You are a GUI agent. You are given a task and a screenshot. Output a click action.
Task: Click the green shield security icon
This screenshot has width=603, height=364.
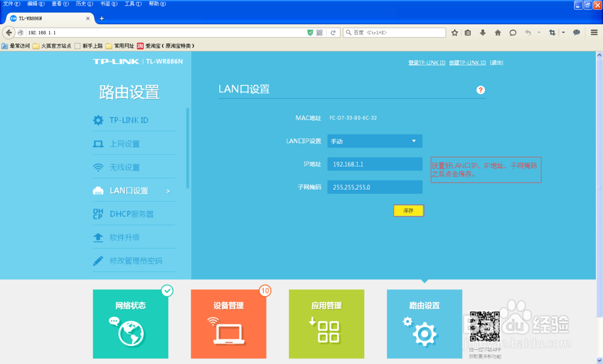[x=310, y=33]
